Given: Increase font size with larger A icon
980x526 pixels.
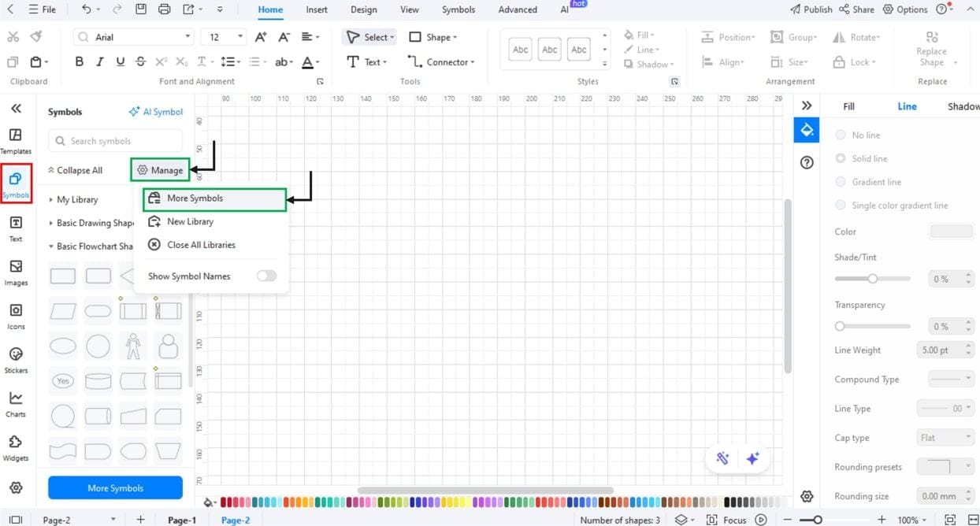Looking at the screenshot, I should pyautogui.click(x=261, y=37).
